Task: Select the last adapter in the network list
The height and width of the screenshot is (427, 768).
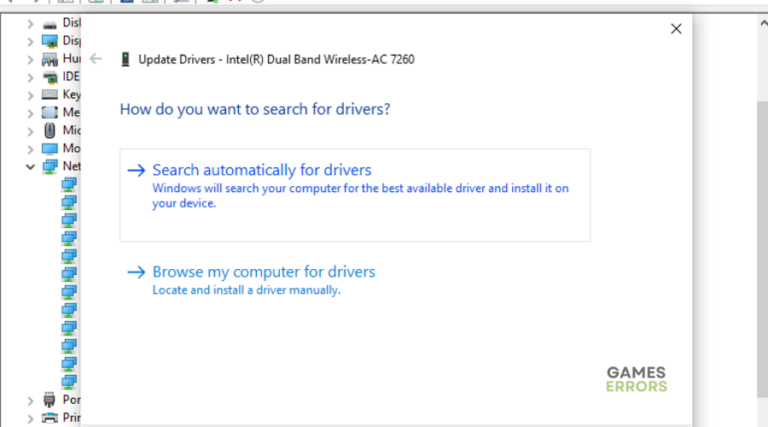Action: click(x=69, y=381)
